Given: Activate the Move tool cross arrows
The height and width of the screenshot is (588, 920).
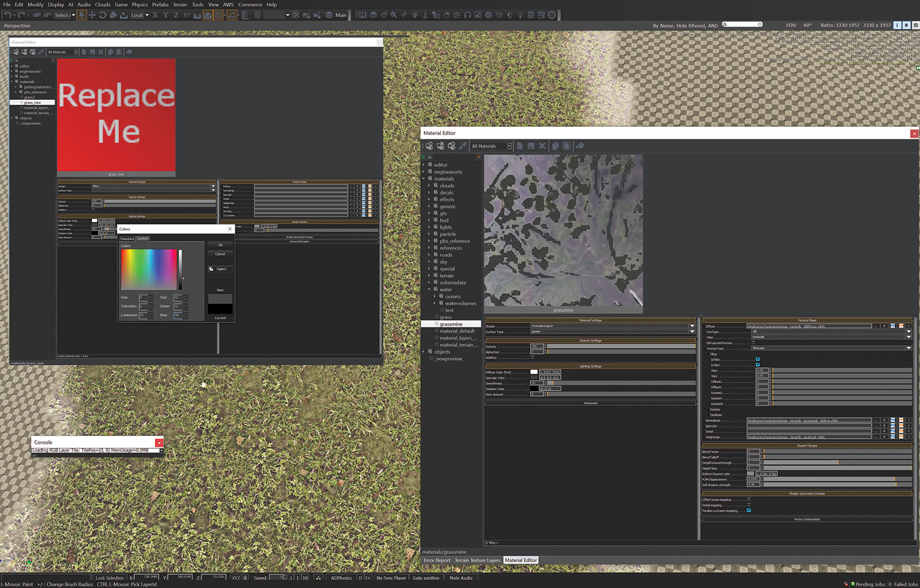Looking at the screenshot, I should [92, 15].
